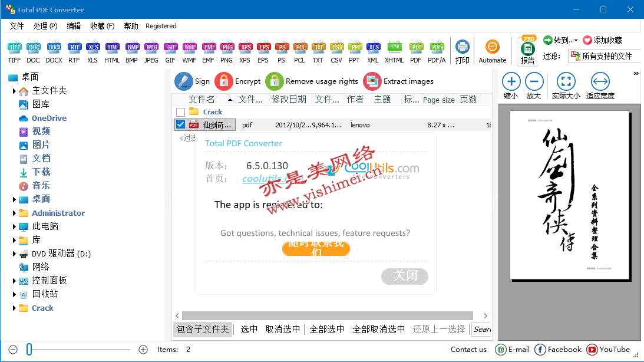Click the Sign PDF tool
Image resolution: width=644 pixels, height=362 pixels.
(x=192, y=81)
